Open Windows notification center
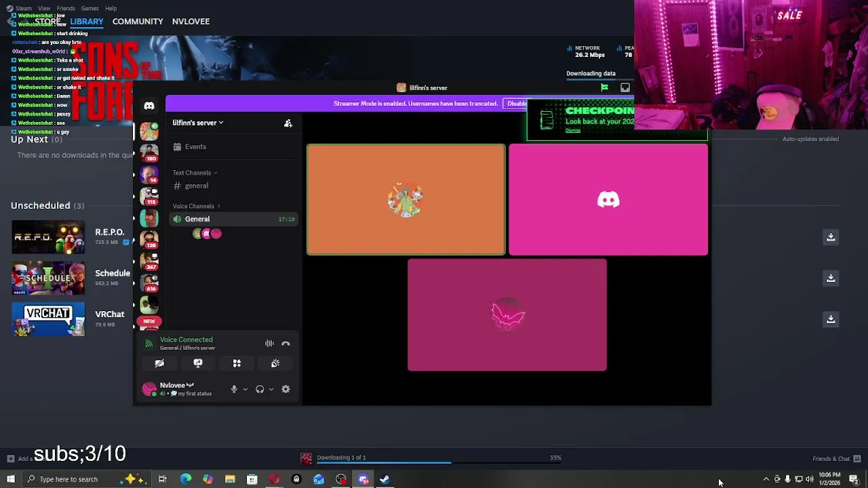The height and width of the screenshot is (488, 868). click(x=854, y=479)
